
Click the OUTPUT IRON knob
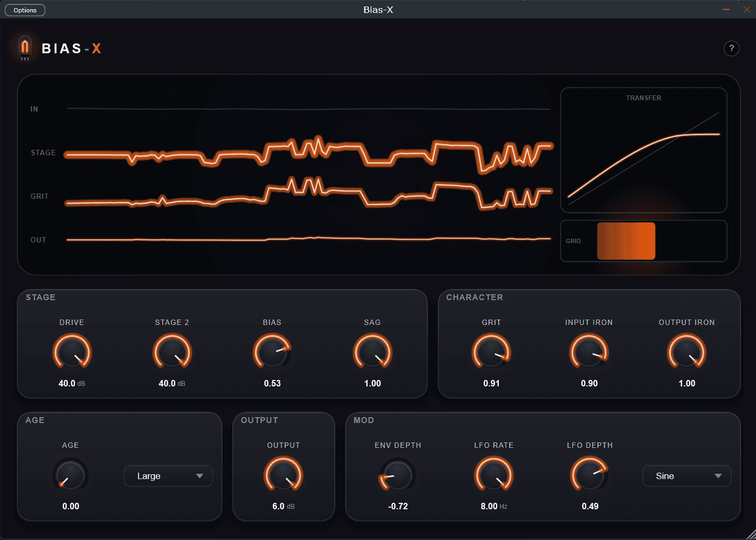click(x=686, y=352)
